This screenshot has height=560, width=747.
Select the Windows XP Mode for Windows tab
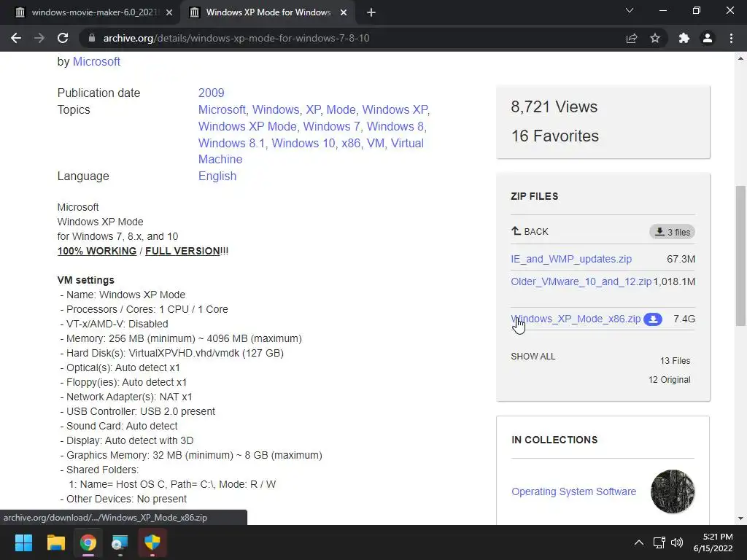click(x=268, y=12)
